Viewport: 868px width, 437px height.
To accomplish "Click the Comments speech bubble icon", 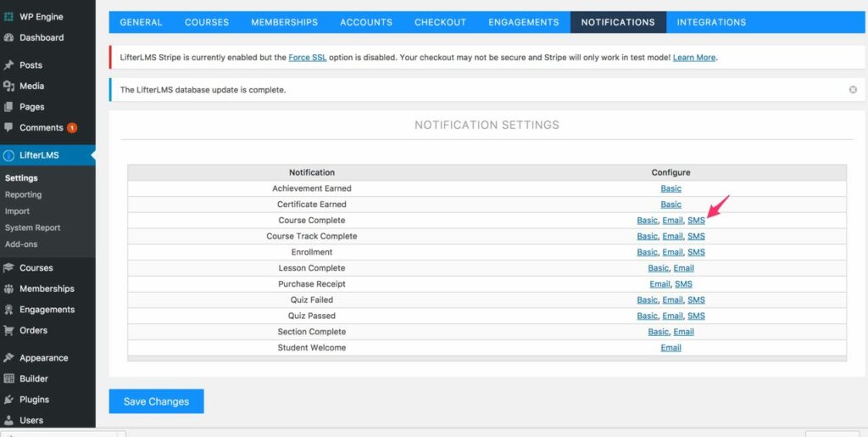I will point(8,127).
